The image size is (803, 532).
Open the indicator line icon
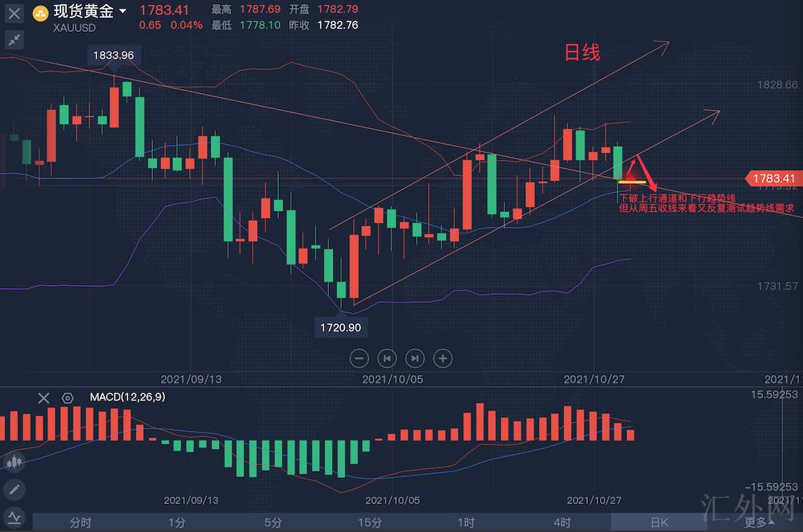[x=14, y=515]
